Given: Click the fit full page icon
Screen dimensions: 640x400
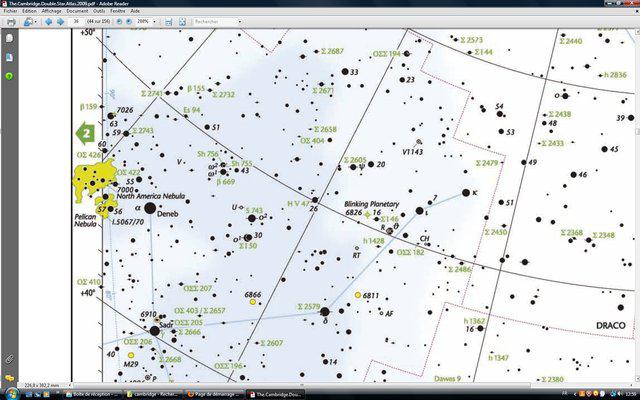Looking at the screenshot, I should coord(182,22).
